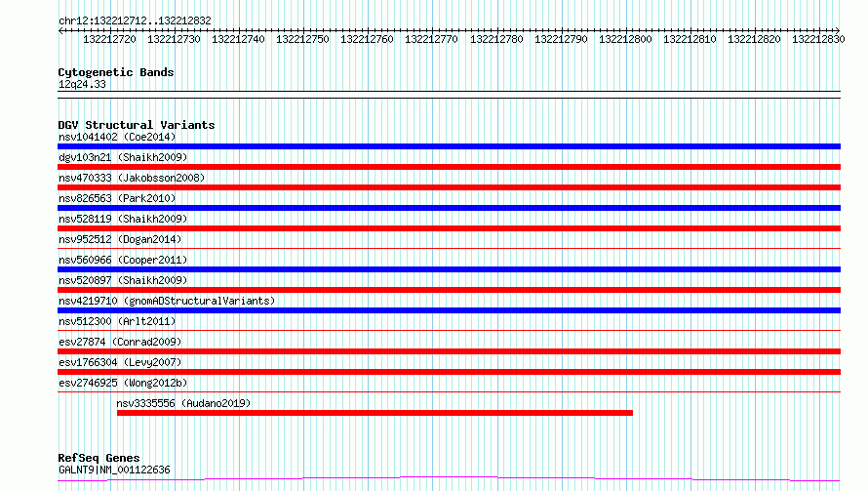This screenshot has height=491, width=868.
Task: Open variant nsv1041402 (Coe2014) label
Action: pyautogui.click(x=117, y=137)
